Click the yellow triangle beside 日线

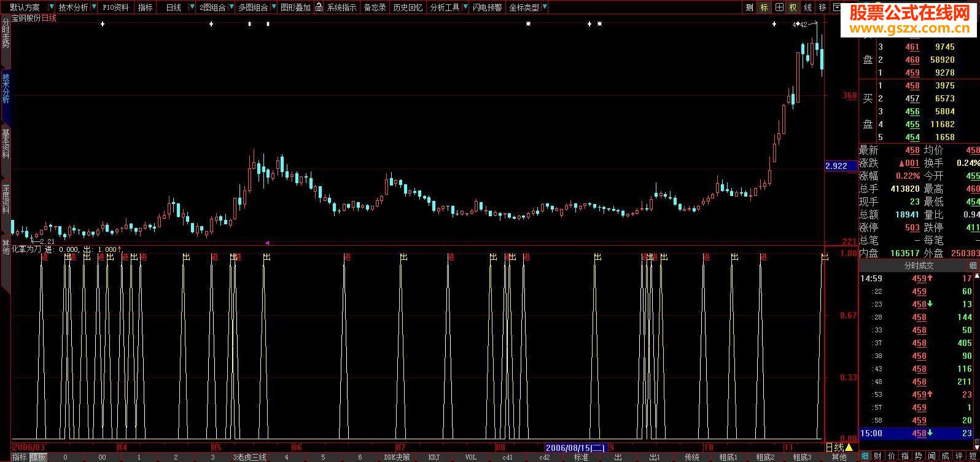click(x=849, y=447)
